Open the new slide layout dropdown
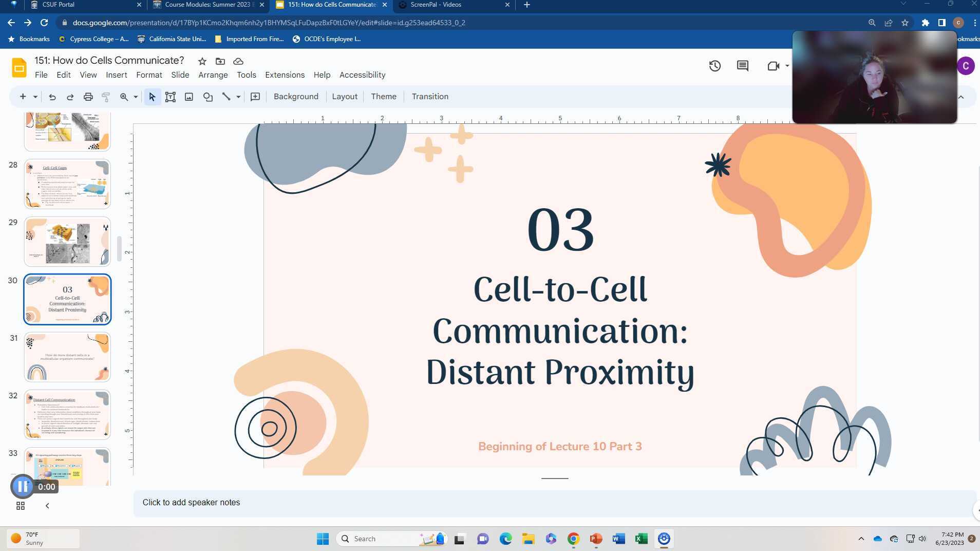This screenshot has width=980, height=551. (x=34, y=96)
